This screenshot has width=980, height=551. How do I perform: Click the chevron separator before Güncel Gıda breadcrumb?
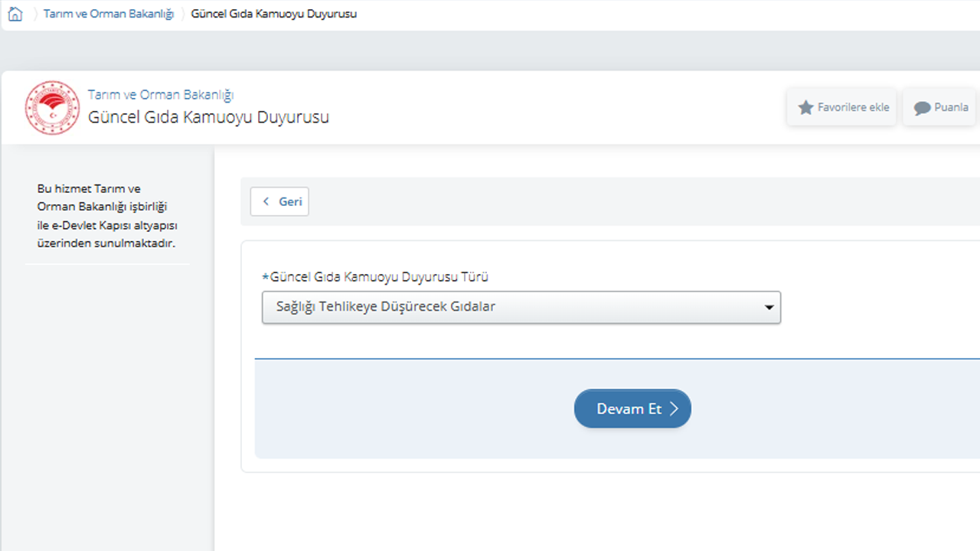(182, 14)
